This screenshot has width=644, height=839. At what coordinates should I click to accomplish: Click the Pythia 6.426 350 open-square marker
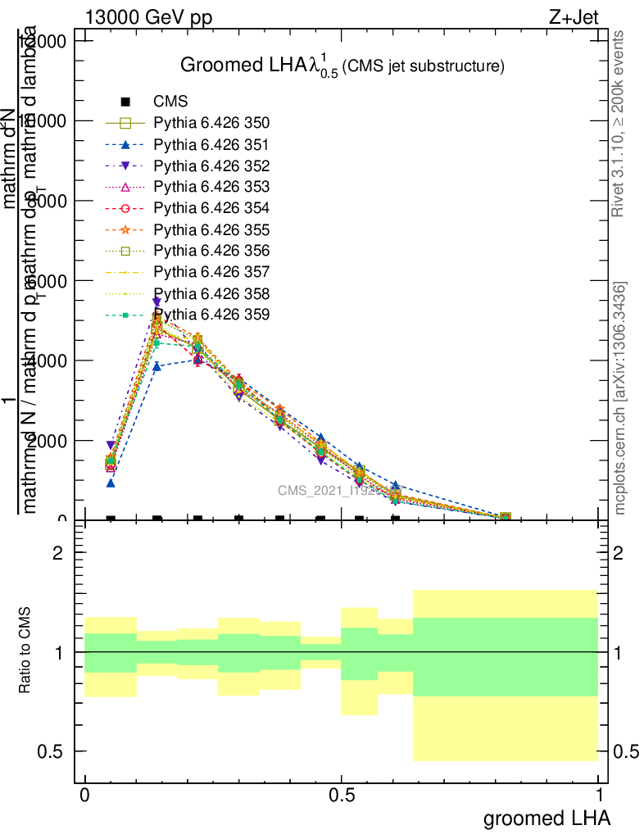tap(125, 124)
